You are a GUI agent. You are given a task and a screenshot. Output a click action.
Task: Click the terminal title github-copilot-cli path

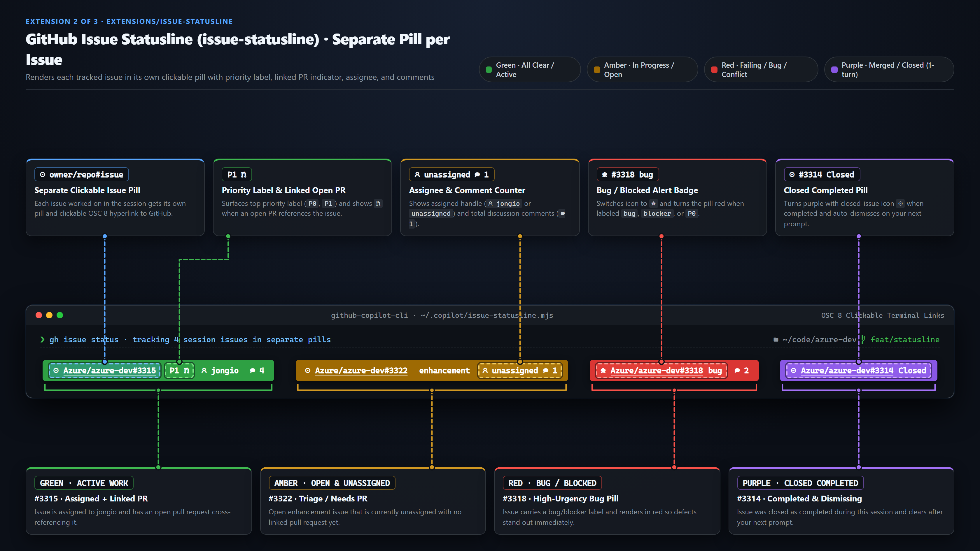(x=442, y=315)
